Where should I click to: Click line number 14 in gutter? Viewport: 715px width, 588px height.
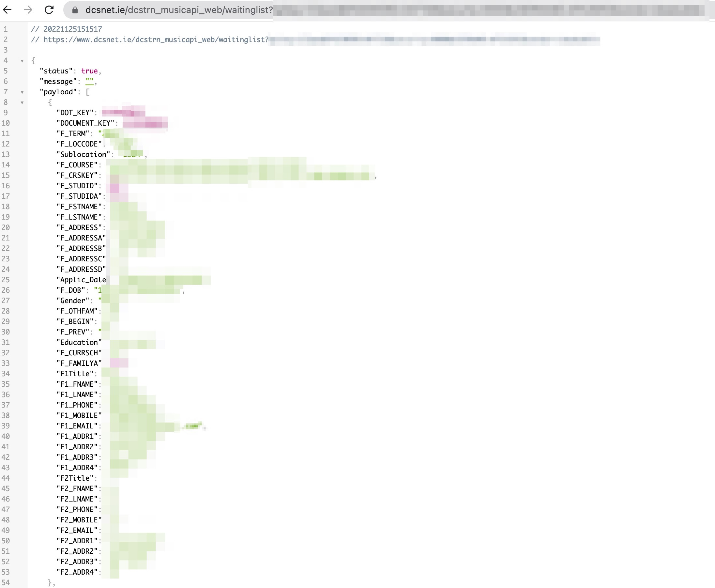6,165
